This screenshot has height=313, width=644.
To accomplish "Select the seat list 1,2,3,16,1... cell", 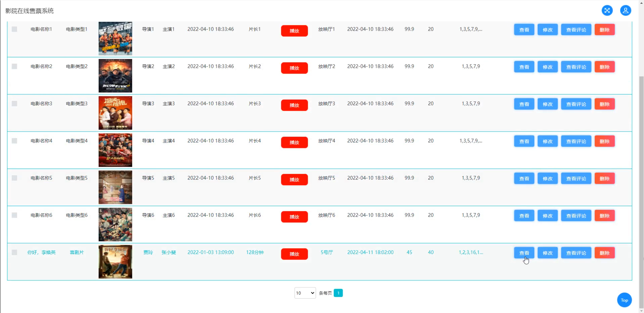I will point(471,252).
